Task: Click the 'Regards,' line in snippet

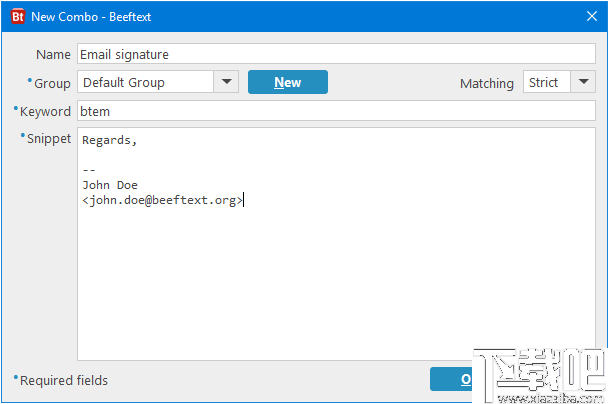Action: click(109, 140)
